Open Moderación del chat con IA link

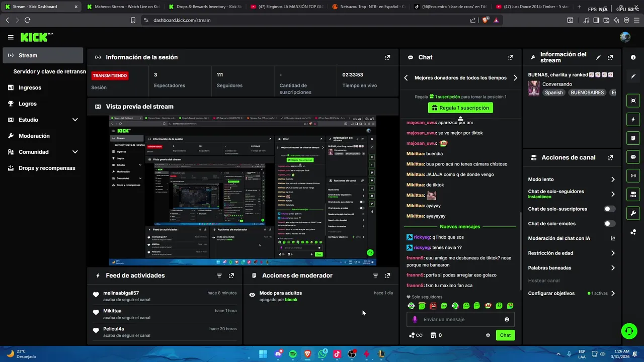pyautogui.click(x=572, y=238)
